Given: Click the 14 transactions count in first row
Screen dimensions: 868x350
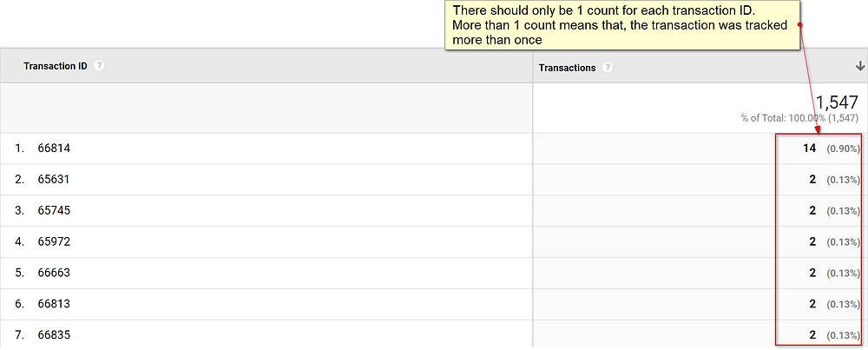Looking at the screenshot, I should 810,149.
